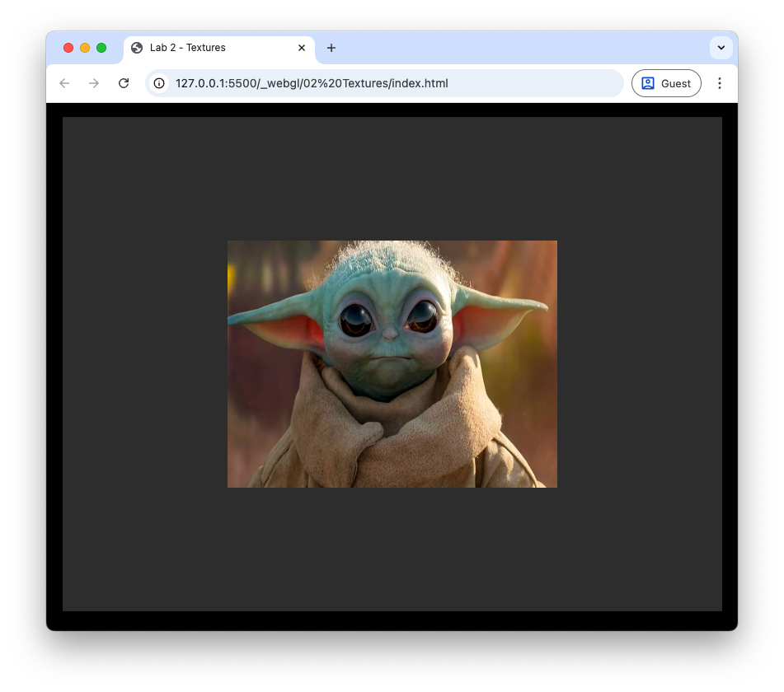Click the forward navigation arrow
Image resolution: width=784 pixels, height=692 pixels.
94,83
